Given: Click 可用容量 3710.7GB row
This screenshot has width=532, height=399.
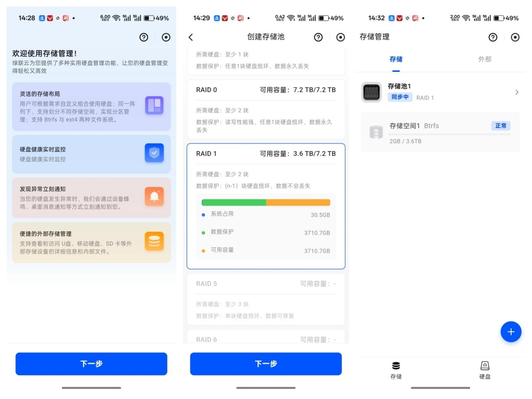Looking at the screenshot, I should [266, 250].
